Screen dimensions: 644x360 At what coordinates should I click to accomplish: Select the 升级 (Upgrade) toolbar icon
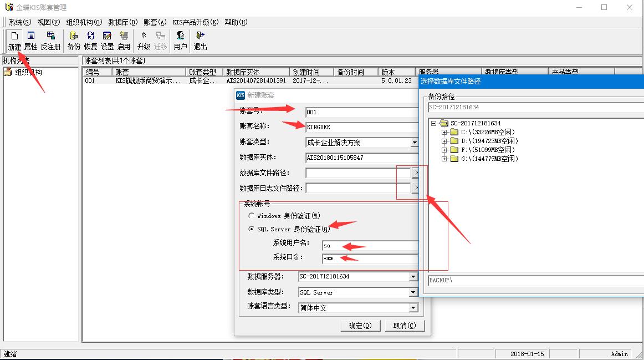pyautogui.click(x=145, y=39)
